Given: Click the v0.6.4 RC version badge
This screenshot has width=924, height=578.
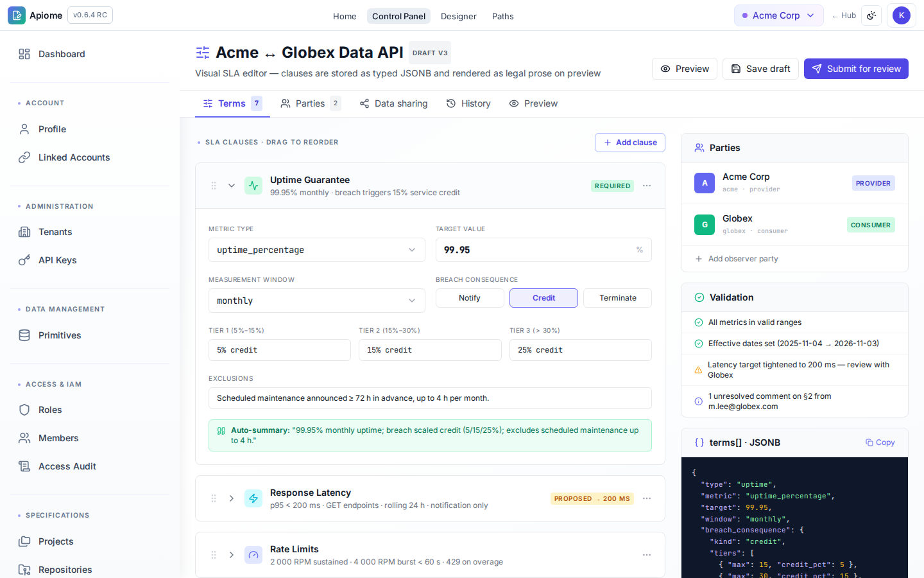Looking at the screenshot, I should tap(90, 15).
